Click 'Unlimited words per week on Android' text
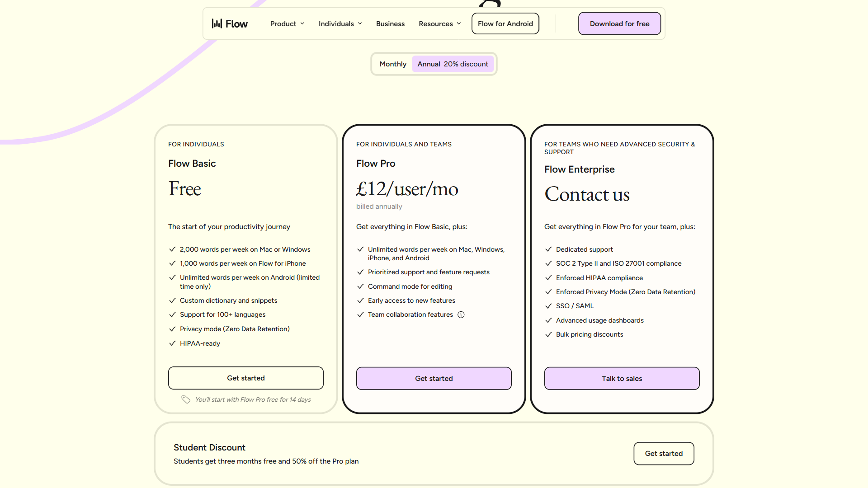Image resolution: width=868 pixels, height=488 pixels. click(x=250, y=282)
